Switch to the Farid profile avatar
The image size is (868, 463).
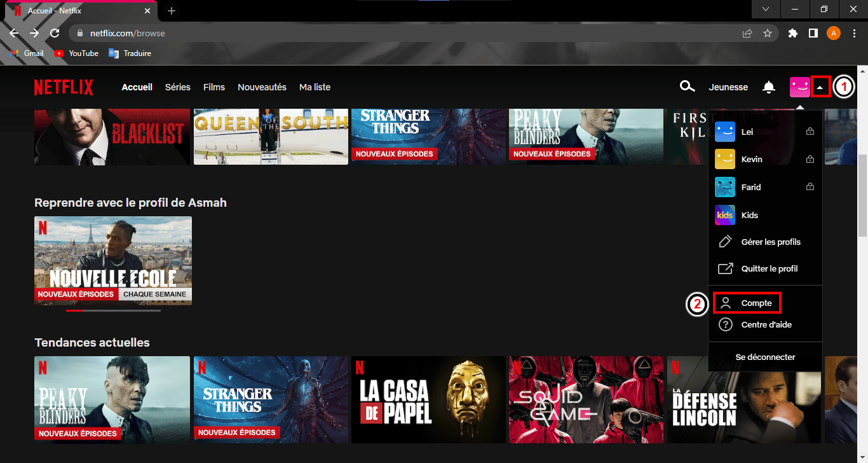[x=725, y=187]
